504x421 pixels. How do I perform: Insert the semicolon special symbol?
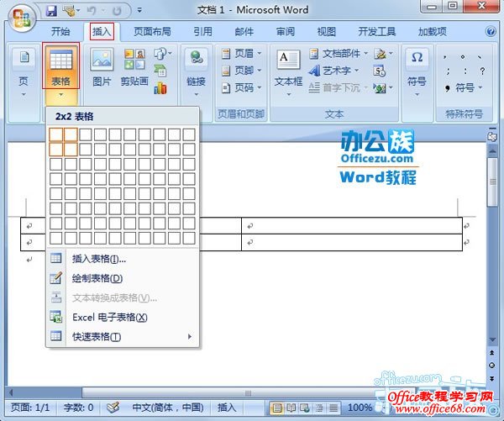448,71
